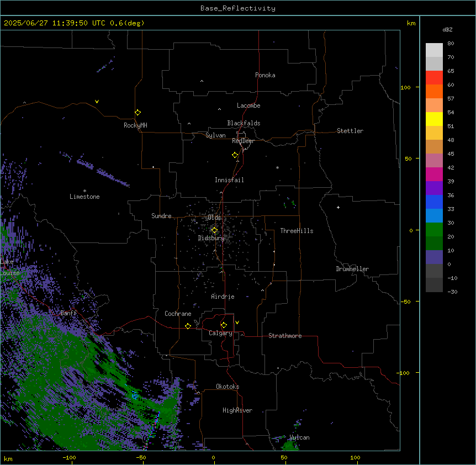Select the green 30 dBZ legend swatch

point(434,230)
